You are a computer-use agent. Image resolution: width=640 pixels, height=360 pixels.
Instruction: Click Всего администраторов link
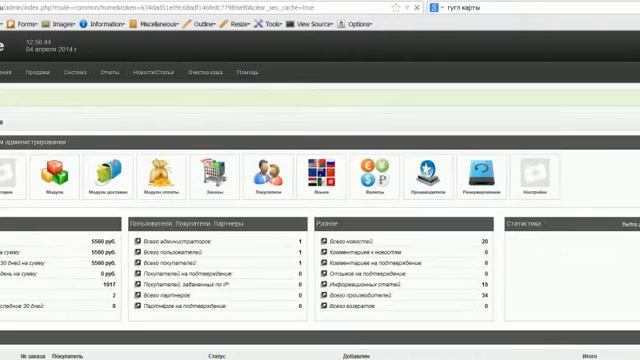[x=177, y=242]
